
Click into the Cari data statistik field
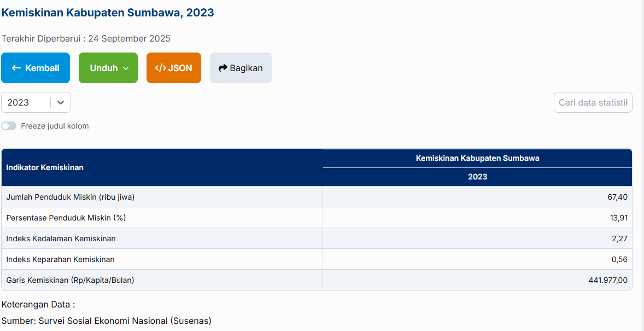(593, 102)
